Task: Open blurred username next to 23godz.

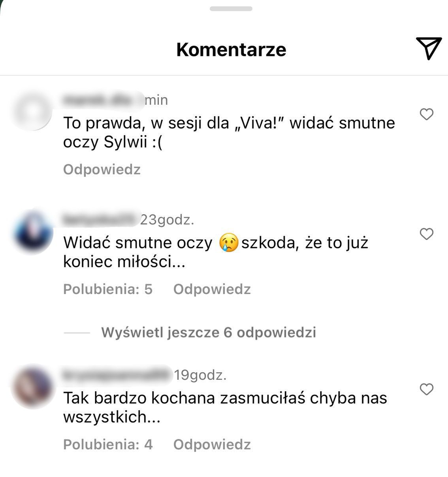Action: click(102, 219)
